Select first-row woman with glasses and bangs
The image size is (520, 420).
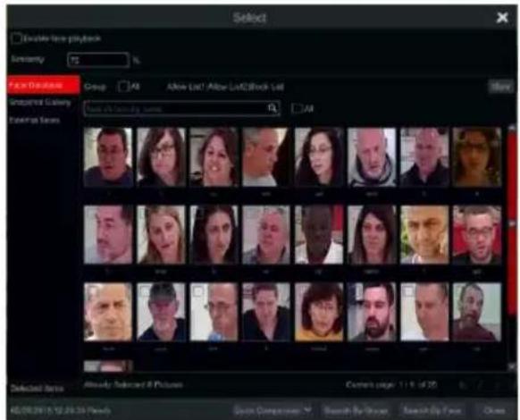click(161, 157)
